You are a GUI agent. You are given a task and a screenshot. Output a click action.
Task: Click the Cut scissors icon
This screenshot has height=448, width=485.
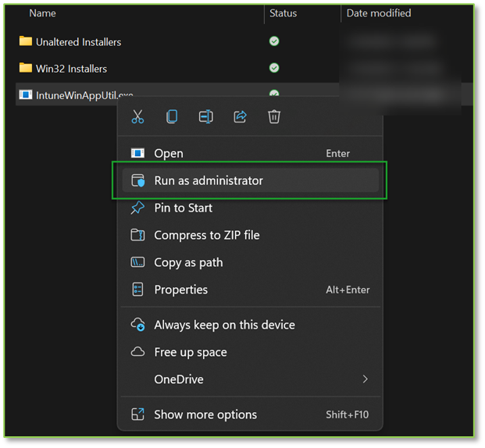coord(137,117)
